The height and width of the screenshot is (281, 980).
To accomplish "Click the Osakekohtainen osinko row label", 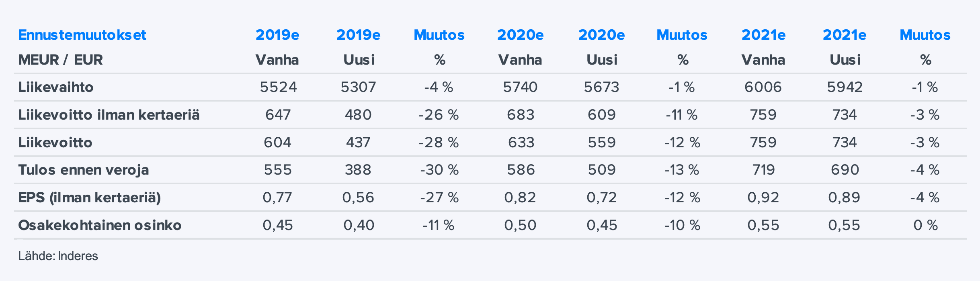I will click(x=100, y=225).
